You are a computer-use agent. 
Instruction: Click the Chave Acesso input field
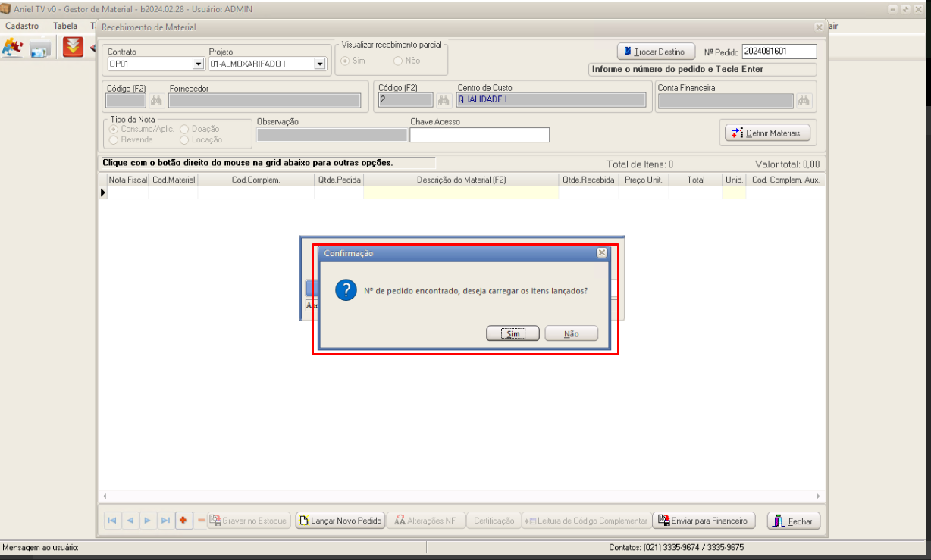(x=479, y=135)
